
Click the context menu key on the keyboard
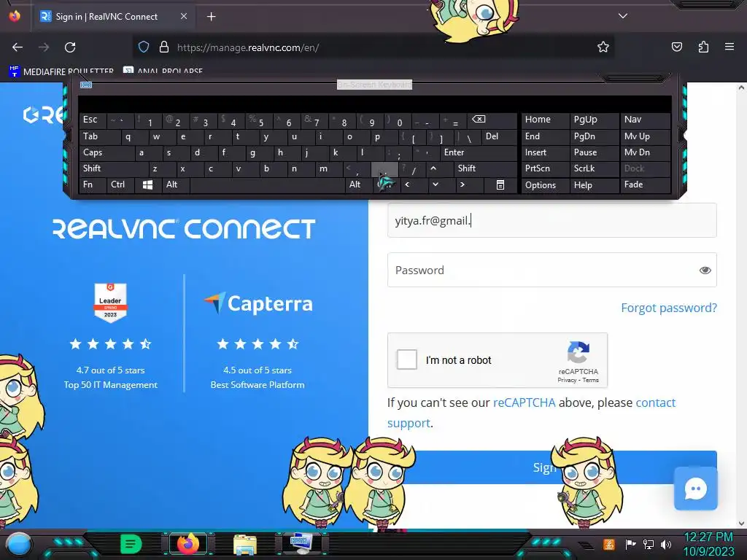coord(500,184)
